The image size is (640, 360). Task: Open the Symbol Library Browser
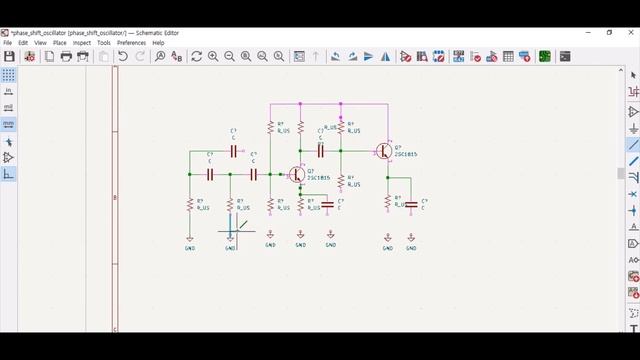tap(422, 56)
